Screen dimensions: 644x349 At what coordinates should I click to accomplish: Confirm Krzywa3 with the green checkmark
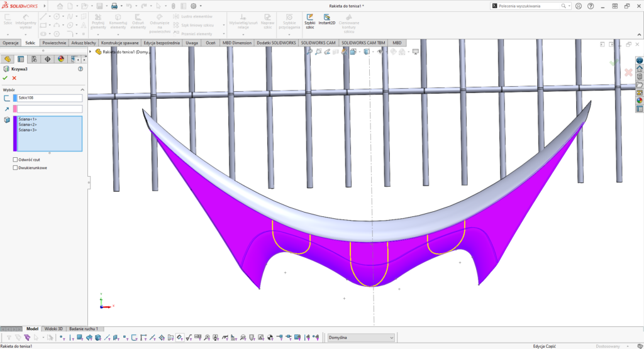tap(5, 78)
